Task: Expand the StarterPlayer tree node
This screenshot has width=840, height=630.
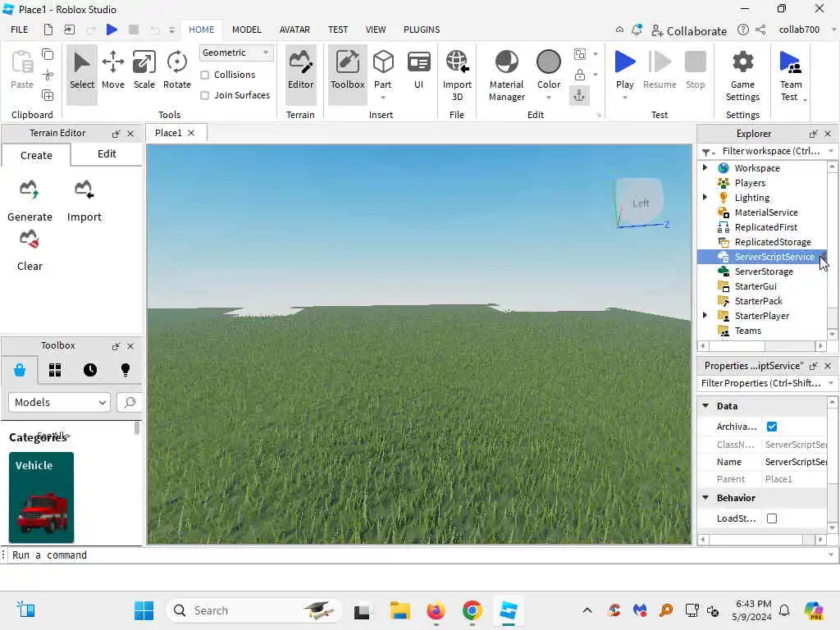Action: click(x=705, y=315)
